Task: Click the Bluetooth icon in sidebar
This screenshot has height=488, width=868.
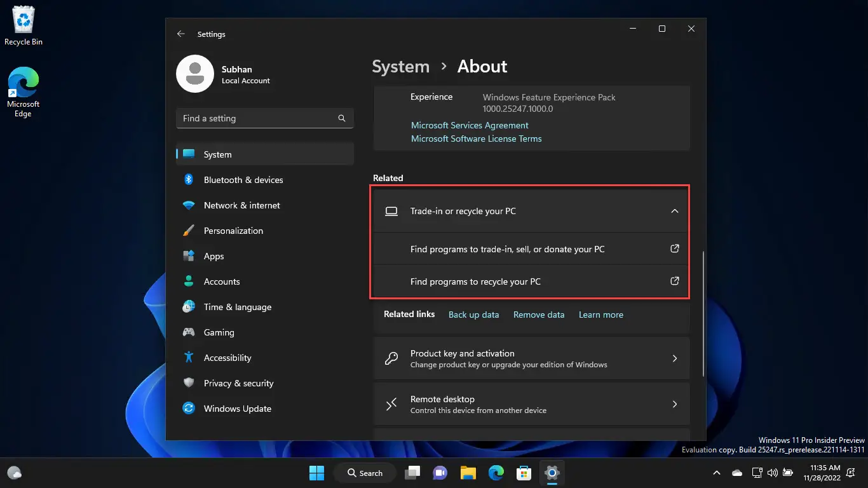Action: 189,180
